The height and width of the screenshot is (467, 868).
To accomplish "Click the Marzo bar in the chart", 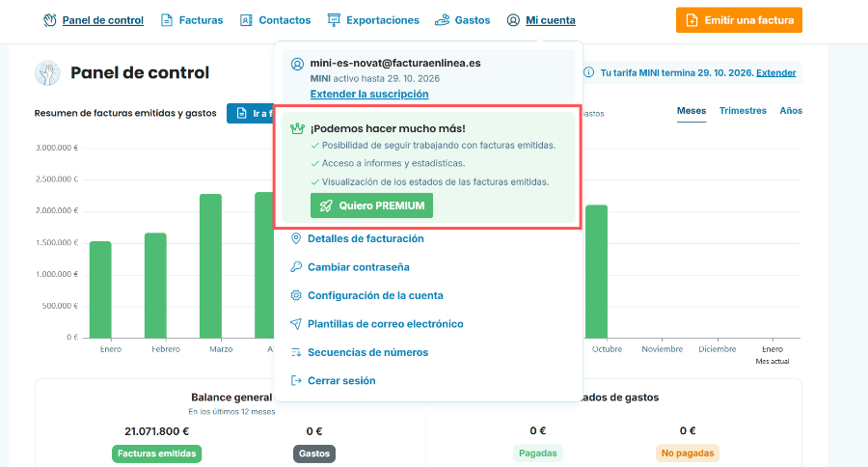I will pyautogui.click(x=210, y=266).
